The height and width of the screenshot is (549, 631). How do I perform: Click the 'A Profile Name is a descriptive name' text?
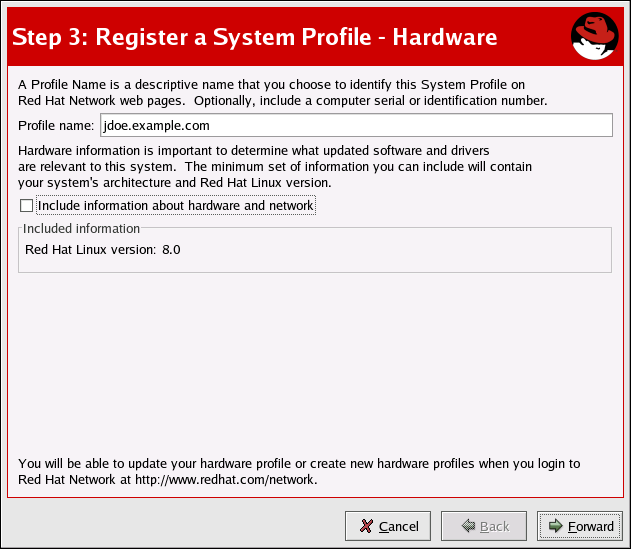[283, 93]
